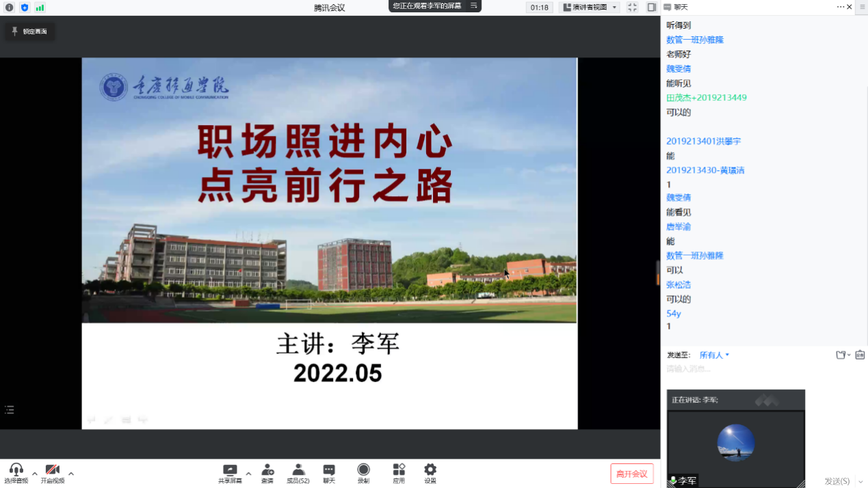Toggle the side panel layout icon

[651, 8]
